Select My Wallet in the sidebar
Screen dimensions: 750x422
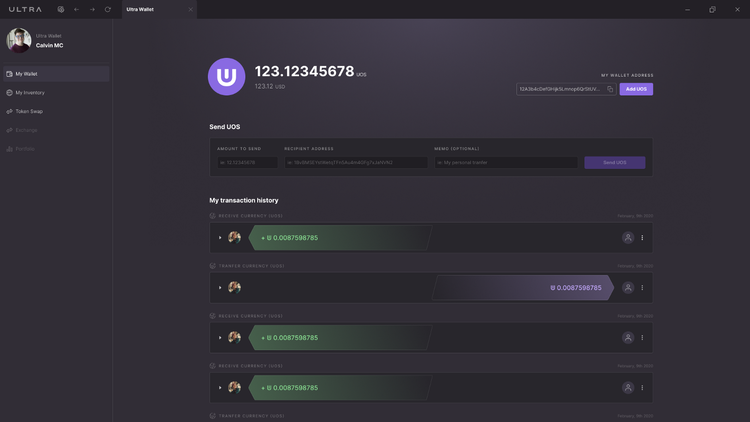coord(26,74)
